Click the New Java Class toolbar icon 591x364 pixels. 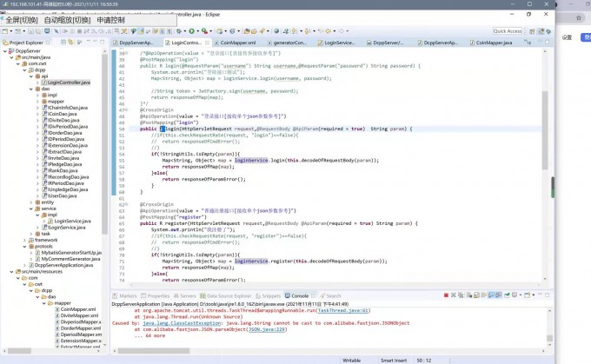point(232,31)
